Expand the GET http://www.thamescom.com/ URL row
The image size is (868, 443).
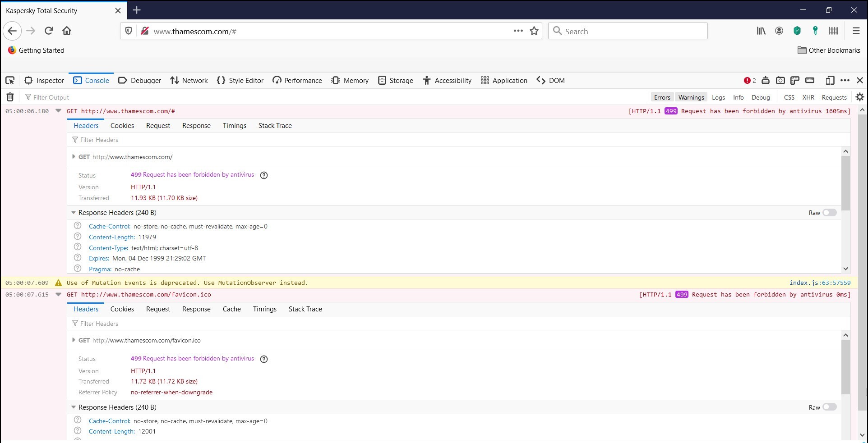click(x=74, y=157)
